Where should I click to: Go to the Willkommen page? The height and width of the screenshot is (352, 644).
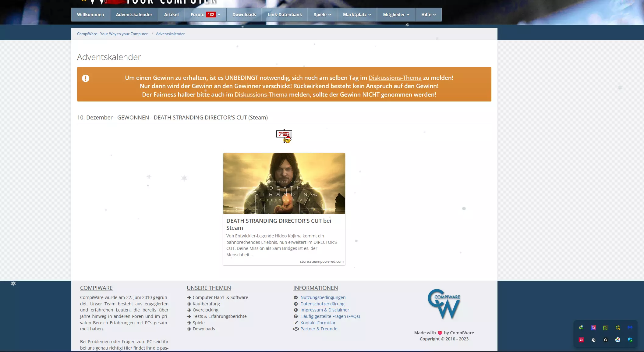[x=90, y=15]
